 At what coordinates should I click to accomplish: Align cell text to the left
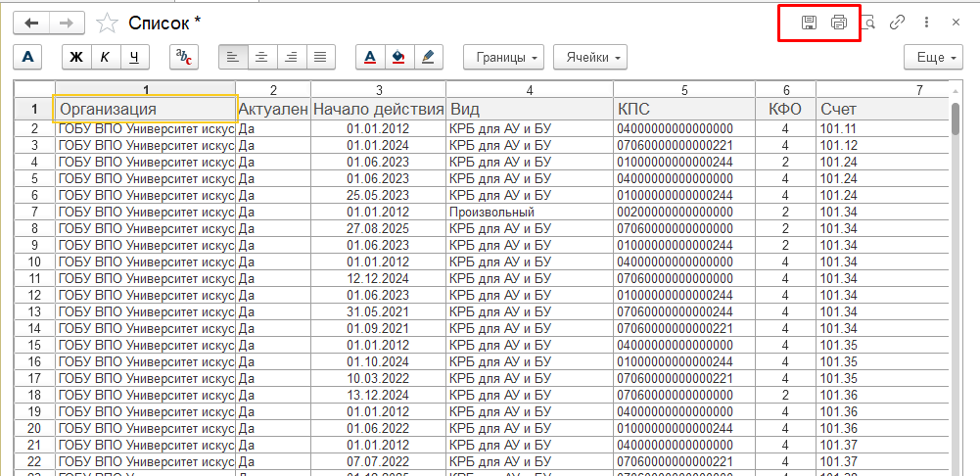tap(233, 57)
